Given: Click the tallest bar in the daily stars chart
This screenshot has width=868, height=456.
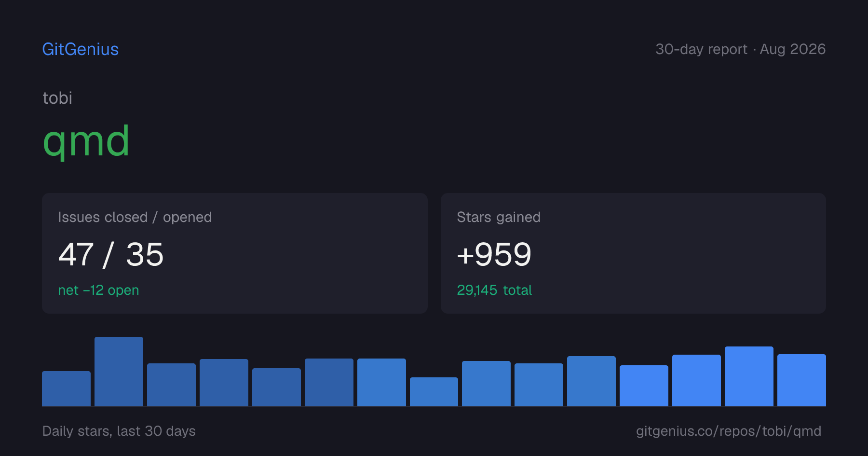Looking at the screenshot, I should pos(119,372).
